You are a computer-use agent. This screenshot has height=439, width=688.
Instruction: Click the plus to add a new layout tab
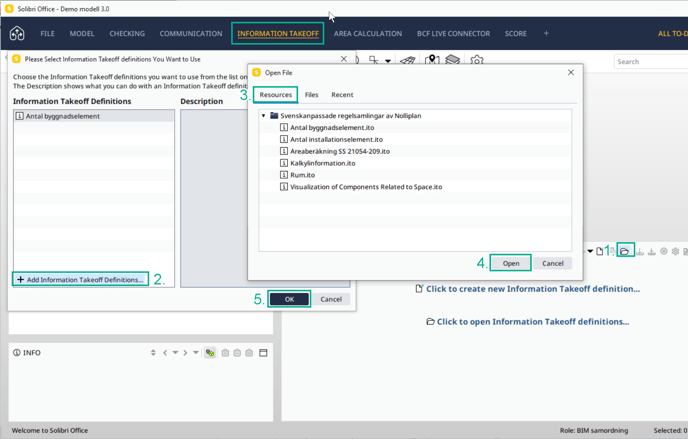coord(546,33)
